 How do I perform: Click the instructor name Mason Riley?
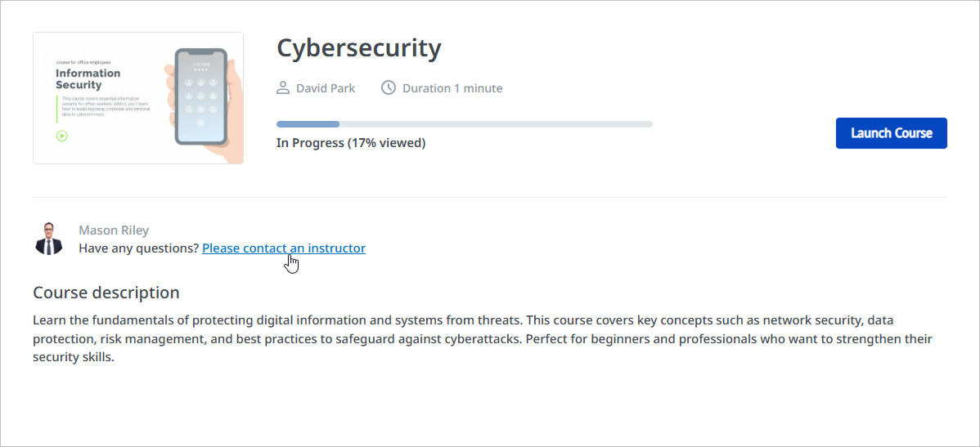click(114, 230)
